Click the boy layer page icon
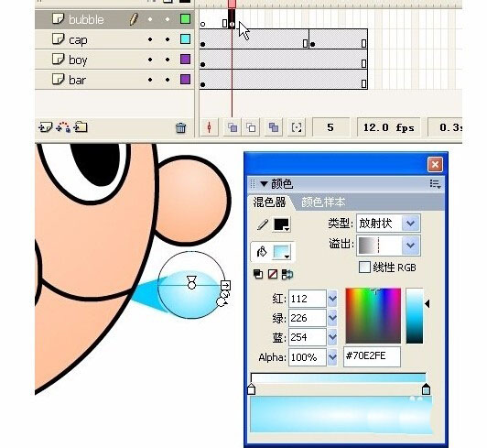 [x=58, y=59]
